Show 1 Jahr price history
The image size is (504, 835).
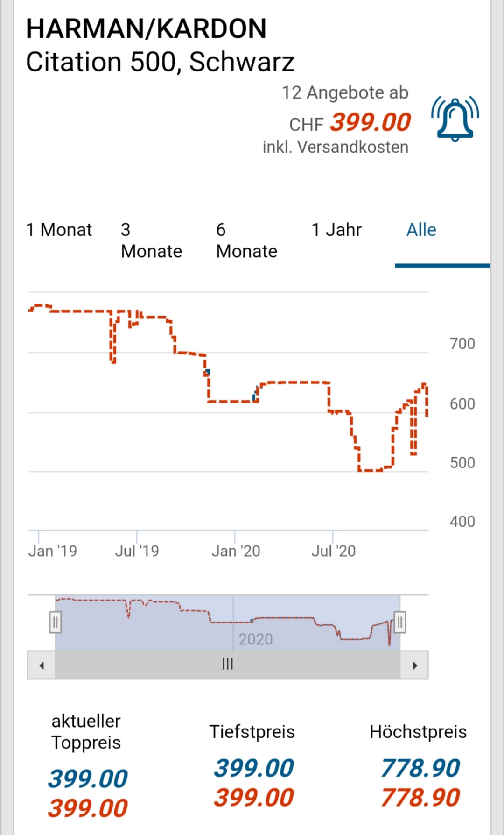pos(336,230)
